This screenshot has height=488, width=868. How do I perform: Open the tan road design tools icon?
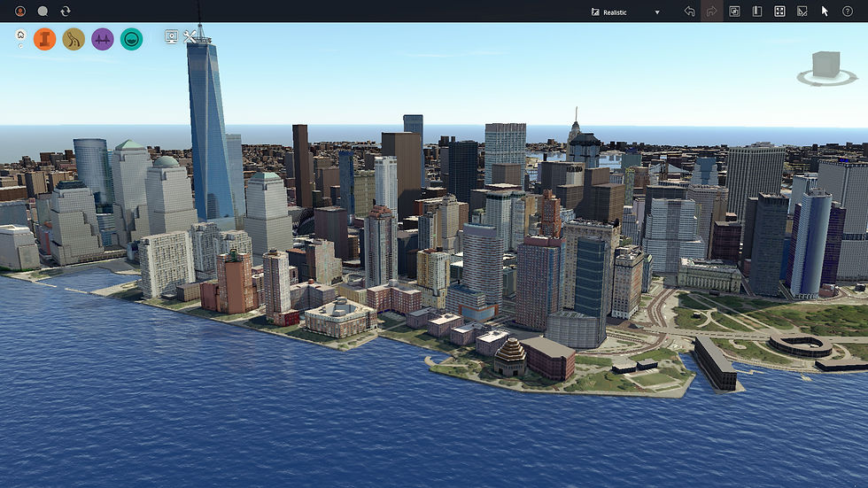pyautogui.click(x=74, y=39)
